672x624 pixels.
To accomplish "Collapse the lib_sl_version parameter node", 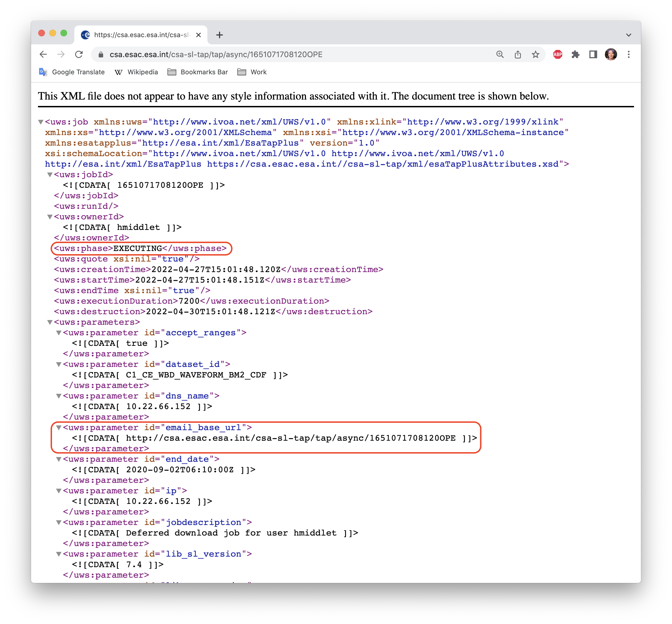I will pos(58,554).
